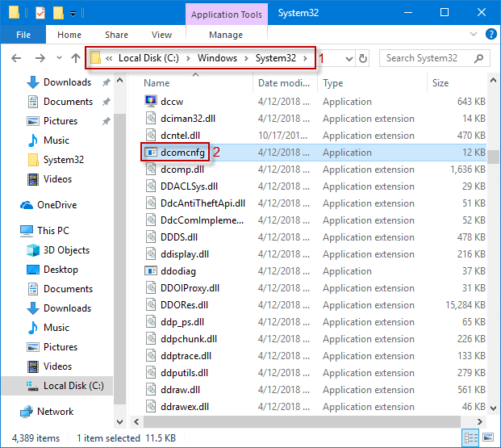Screen dimensions: 501x448
Task: Open Customize Quick Access Toolbar dropdown
Action: [x=73, y=14]
